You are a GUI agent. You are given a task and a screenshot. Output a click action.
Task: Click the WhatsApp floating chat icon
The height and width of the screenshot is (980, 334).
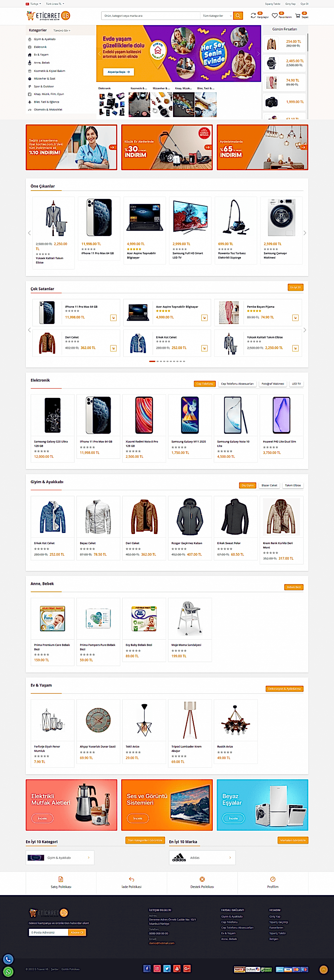point(8,972)
